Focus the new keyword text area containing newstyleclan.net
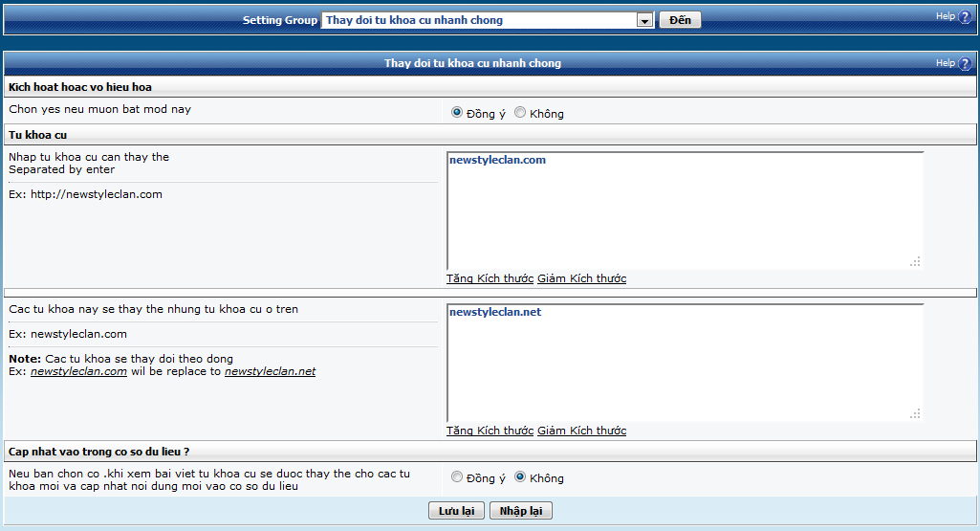The height and width of the screenshot is (531, 980). pyautogui.click(x=684, y=364)
